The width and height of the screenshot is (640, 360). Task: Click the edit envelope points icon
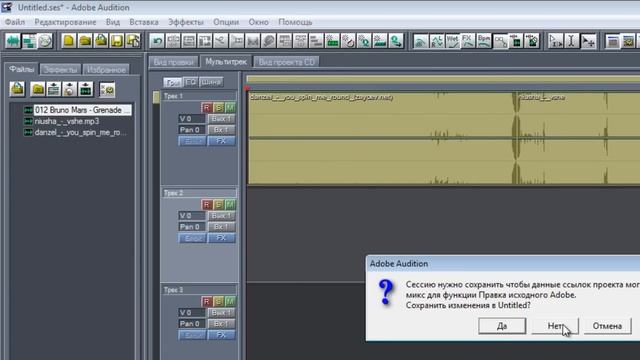tap(500, 41)
